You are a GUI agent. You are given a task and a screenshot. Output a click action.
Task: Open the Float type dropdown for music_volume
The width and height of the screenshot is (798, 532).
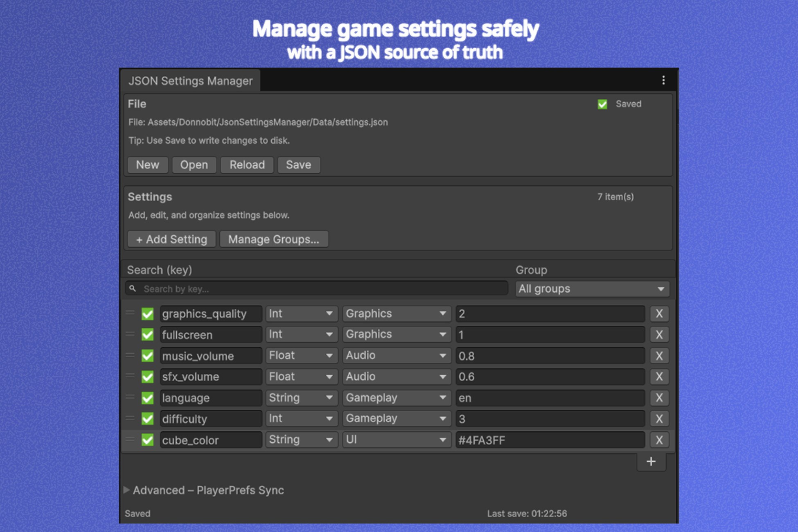[301, 356]
